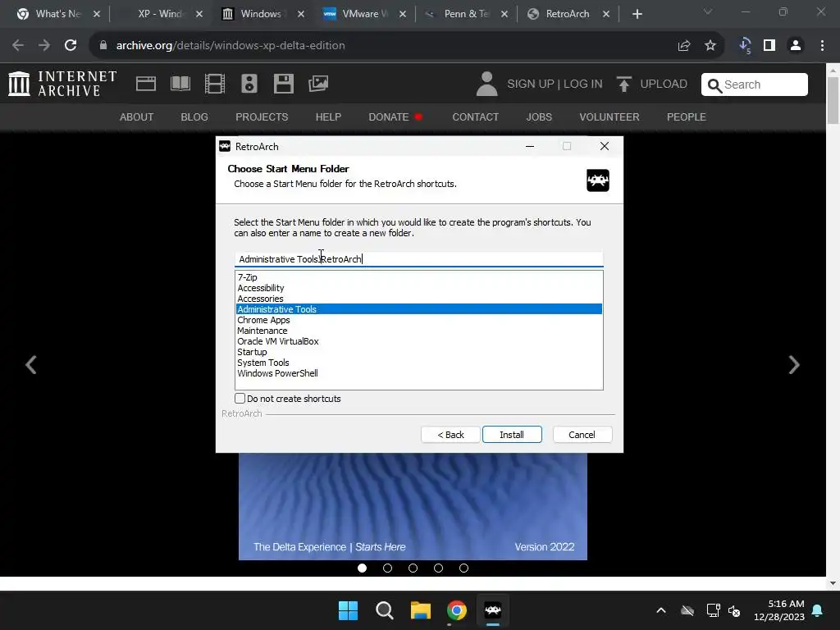The width and height of the screenshot is (840, 630).
Task: Open the Texts book icon
Action: [x=180, y=84]
